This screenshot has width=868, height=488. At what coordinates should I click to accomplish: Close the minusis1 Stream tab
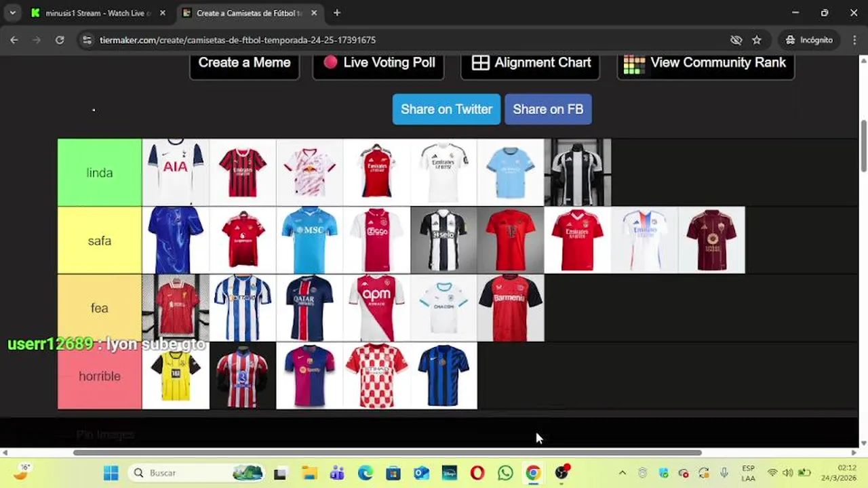[162, 13]
